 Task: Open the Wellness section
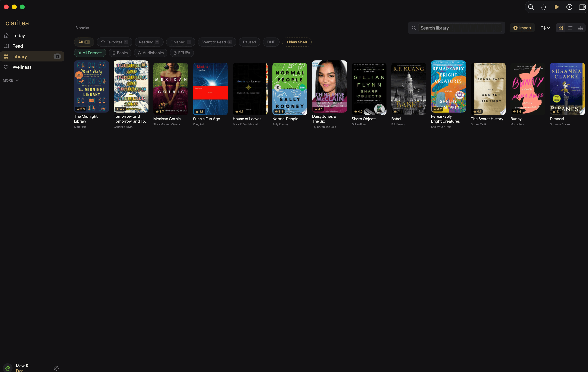click(x=32, y=67)
